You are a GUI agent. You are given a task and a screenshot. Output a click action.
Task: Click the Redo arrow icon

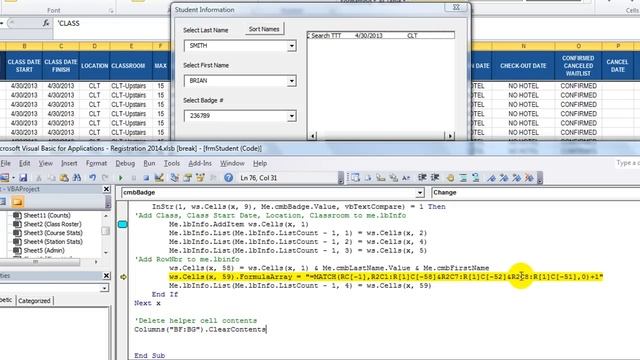tap(105, 178)
